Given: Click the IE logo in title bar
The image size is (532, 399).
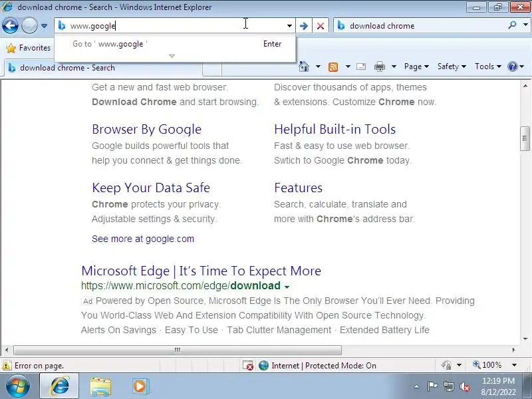Looking at the screenshot, I should click(7, 7).
